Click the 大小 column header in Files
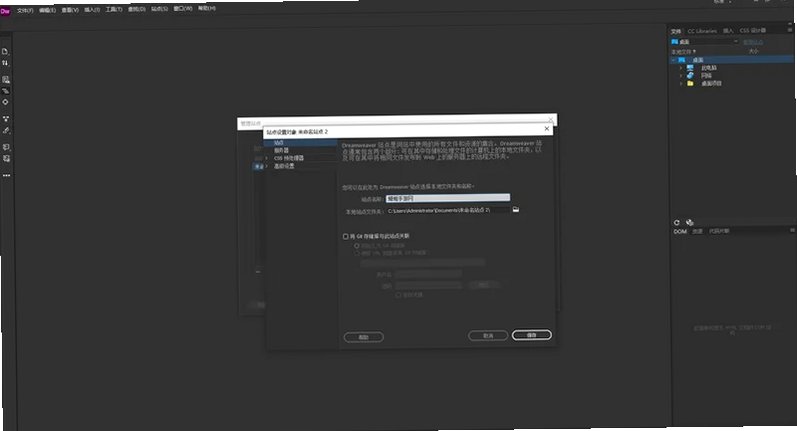The image size is (797, 431). (753, 51)
